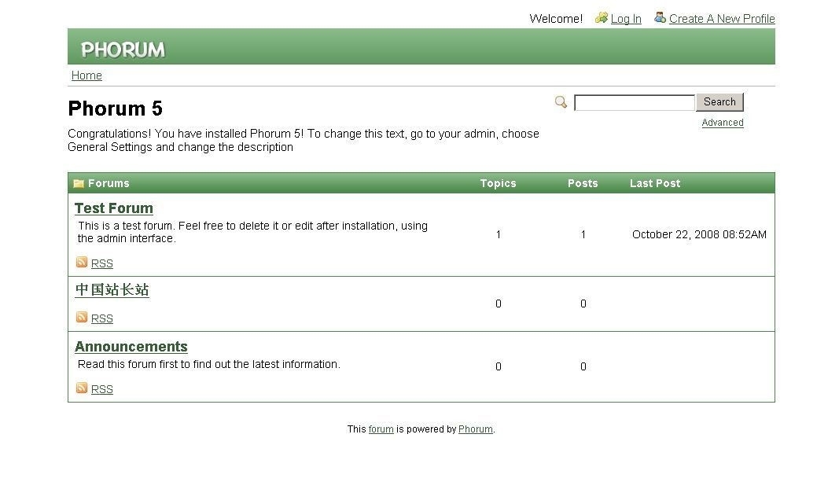This screenshot has height=504, width=828.
Task: Click the RSS feed icon for Test Forum
Action: tap(81, 262)
